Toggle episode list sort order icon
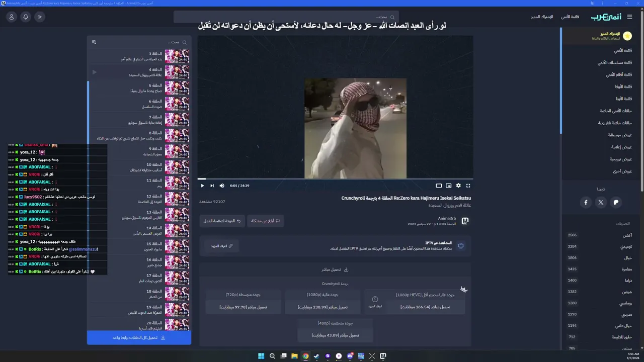Image resolution: width=644 pixels, height=362 pixels. point(94,42)
